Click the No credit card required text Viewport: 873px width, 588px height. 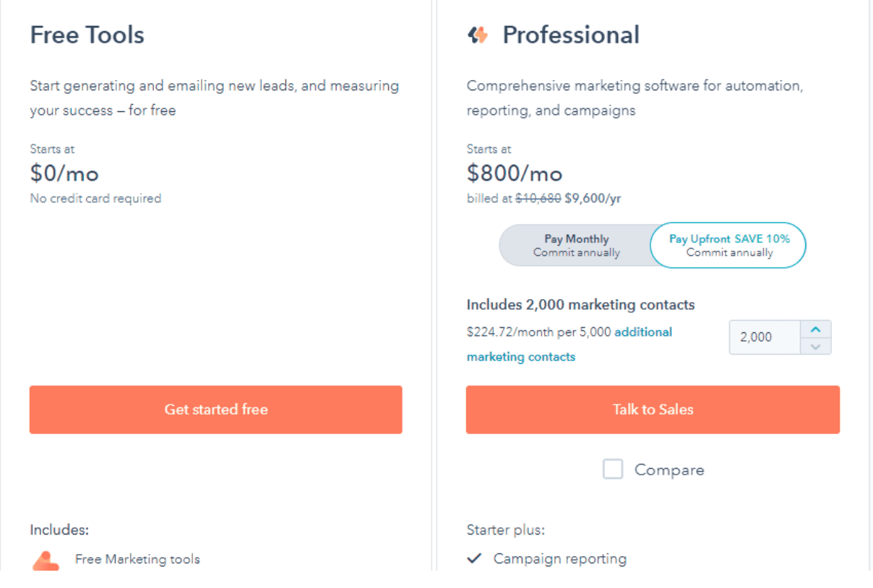click(x=95, y=198)
